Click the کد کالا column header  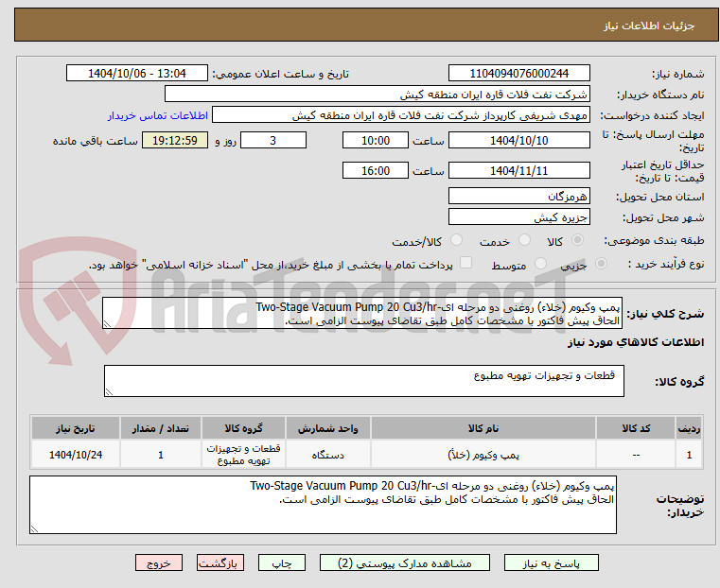tap(636, 428)
